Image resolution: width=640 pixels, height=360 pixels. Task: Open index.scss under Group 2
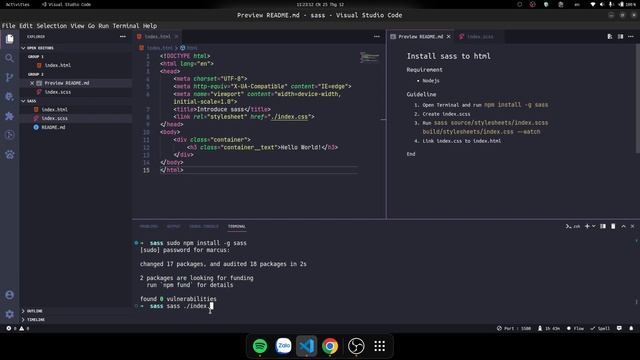point(58,92)
